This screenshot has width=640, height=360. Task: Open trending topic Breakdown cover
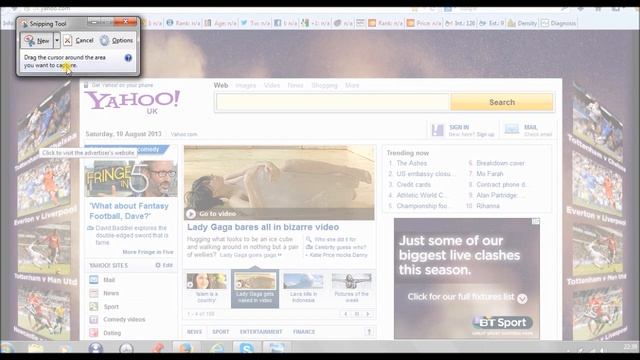pyautogui.click(x=500, y=163)
